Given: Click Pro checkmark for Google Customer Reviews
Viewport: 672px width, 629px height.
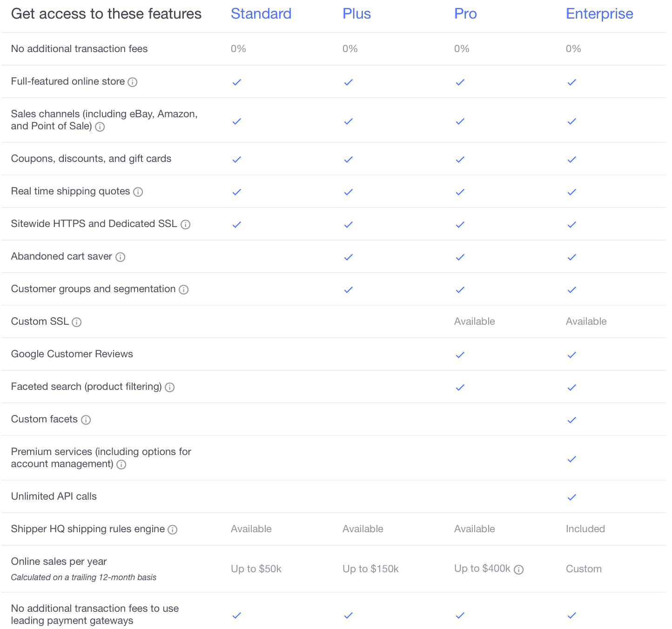Looking at the screenshot, I should pos(460,355).
